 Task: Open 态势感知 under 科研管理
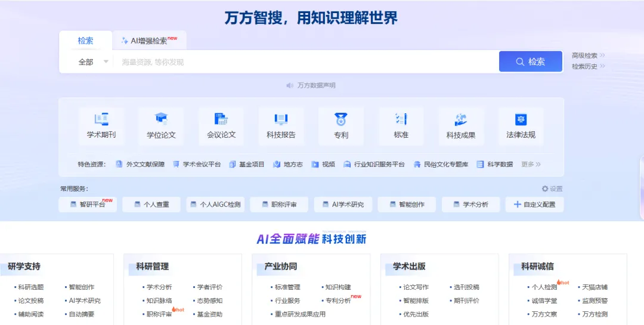pos(210,301)
